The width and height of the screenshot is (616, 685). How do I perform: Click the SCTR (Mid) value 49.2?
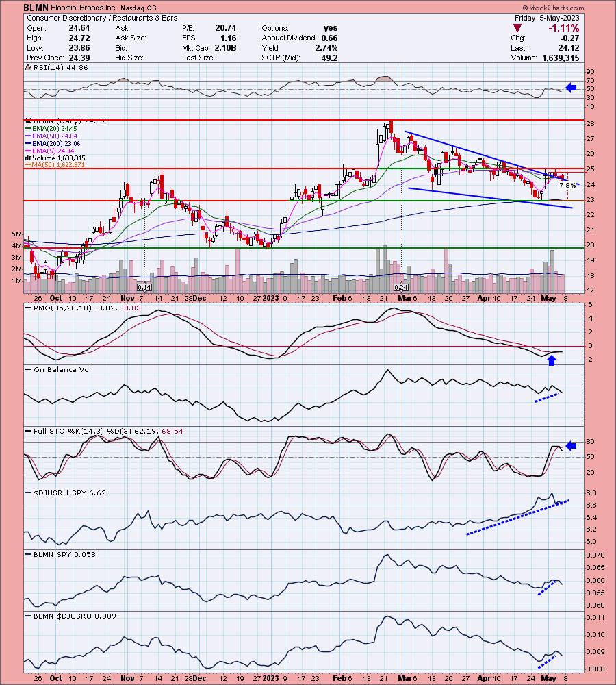[330, 58]
